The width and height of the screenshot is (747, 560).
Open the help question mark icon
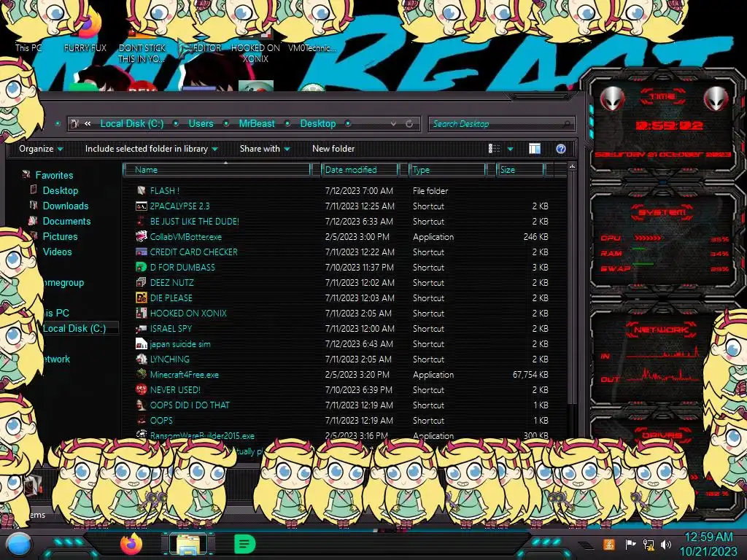[x=561, y=149]
